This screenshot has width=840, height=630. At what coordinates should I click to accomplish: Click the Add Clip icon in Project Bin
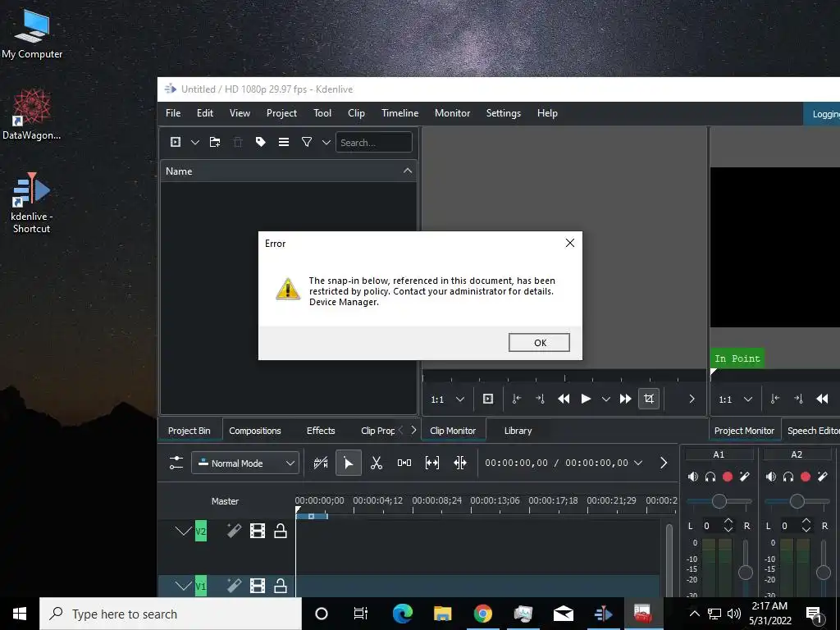(176, 142)
